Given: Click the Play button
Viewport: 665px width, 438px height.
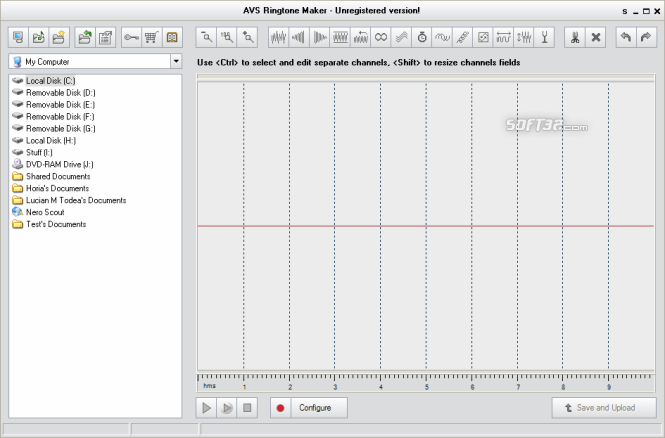Looking at the screenshot, I should (x=206, y=408).
